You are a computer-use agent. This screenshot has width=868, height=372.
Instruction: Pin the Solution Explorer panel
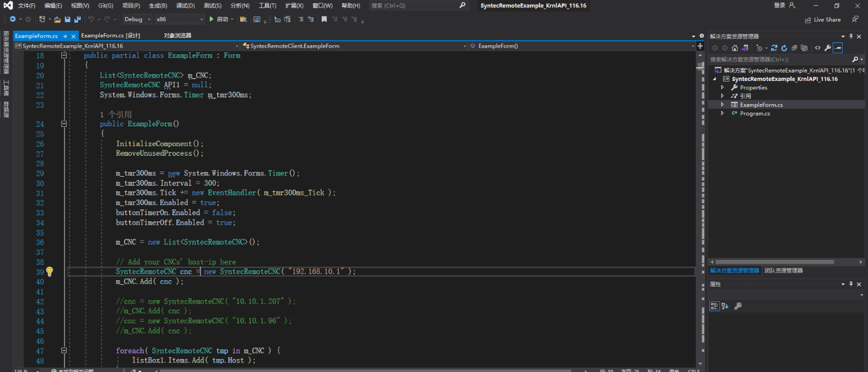coord(850,36)
